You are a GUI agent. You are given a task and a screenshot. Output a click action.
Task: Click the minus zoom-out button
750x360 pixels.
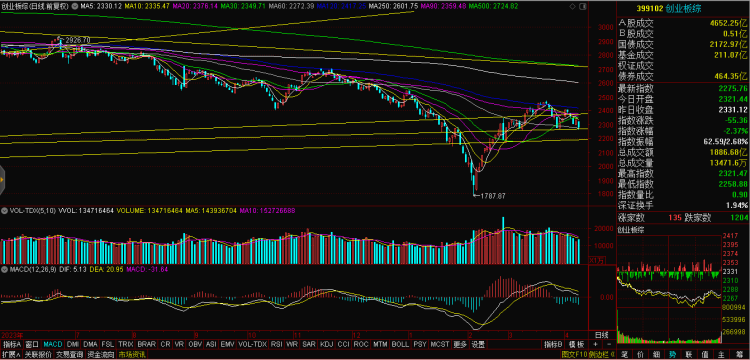609,344
